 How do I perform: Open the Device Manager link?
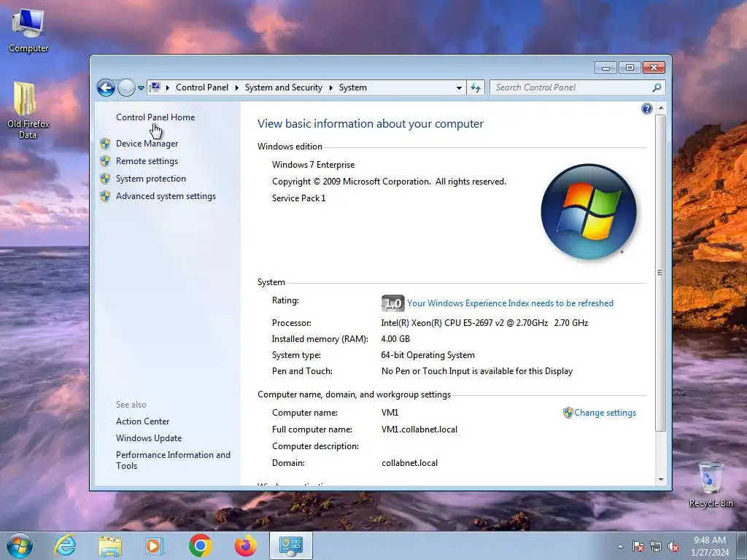coord(147,144)
